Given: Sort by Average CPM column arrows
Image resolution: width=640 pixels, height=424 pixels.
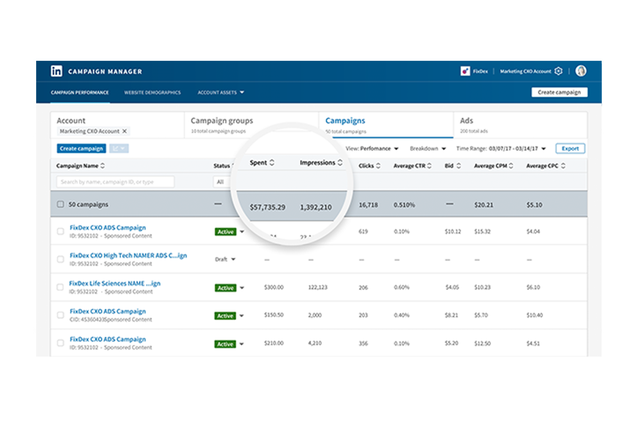Looking at the screenshot, I should point(511,166).
